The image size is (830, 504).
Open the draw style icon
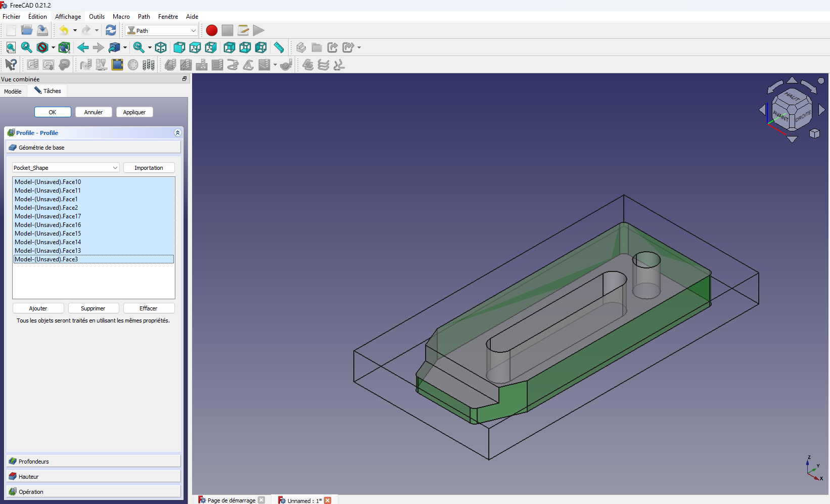42,48
